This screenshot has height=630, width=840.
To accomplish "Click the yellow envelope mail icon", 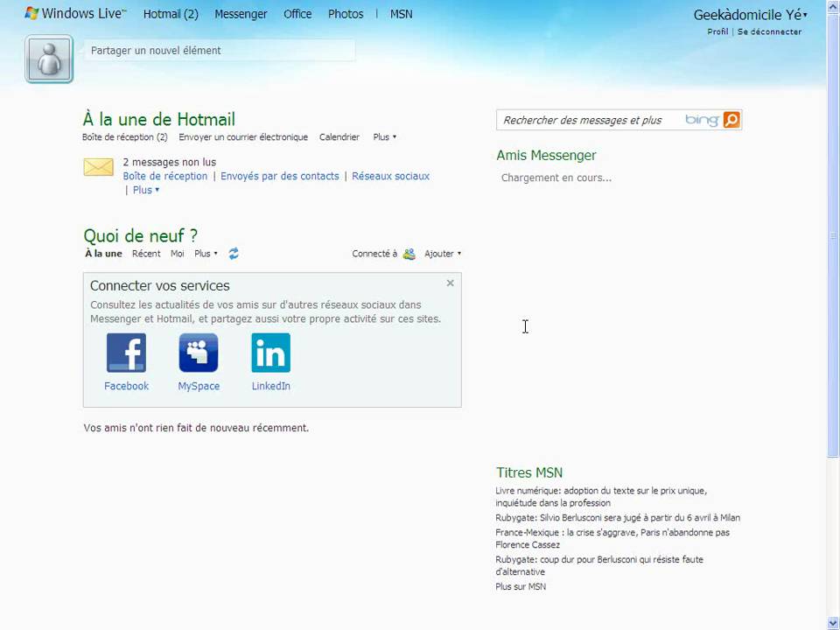I will tap(99, 167).
